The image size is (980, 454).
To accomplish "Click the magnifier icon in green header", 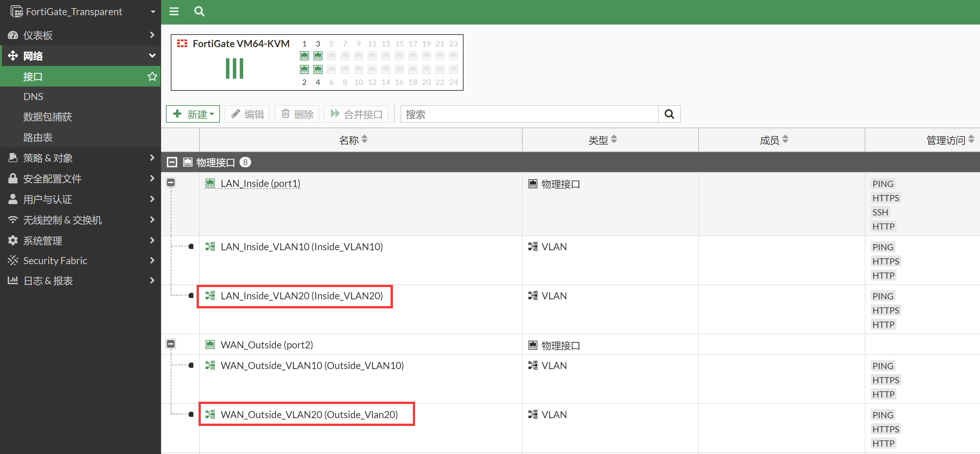I will [x=199, y=11].
